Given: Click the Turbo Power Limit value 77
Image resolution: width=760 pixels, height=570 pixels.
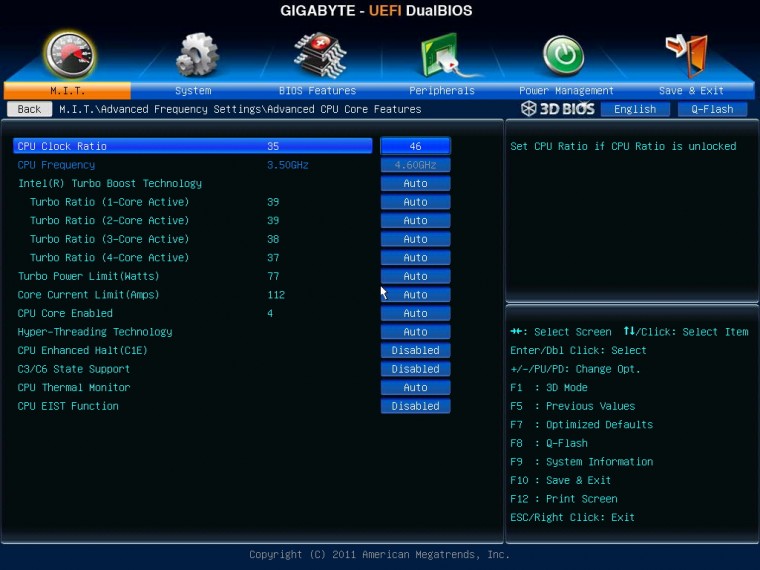Looking at the screenshot, I should point(273,276).
